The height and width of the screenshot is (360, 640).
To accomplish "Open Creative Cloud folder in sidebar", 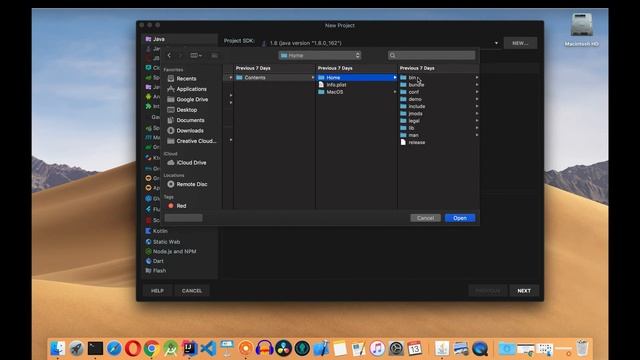I will (x=191, y=141).
